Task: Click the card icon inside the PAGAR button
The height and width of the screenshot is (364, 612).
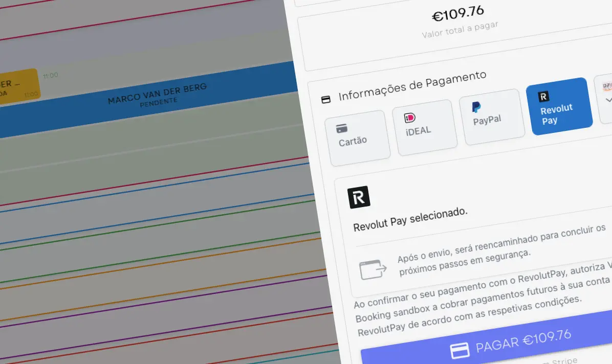Action: click(460, 350)
